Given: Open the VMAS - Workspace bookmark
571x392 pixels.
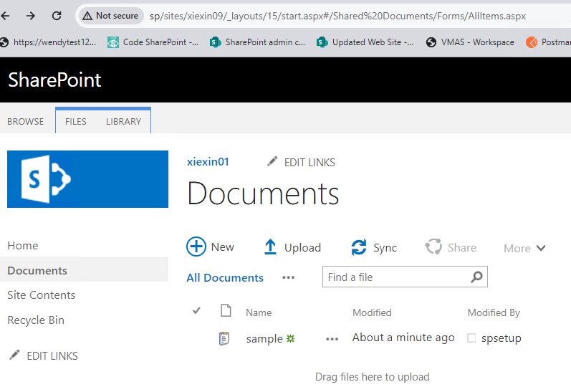Looking at the screenshot, I should click(470, 42).
